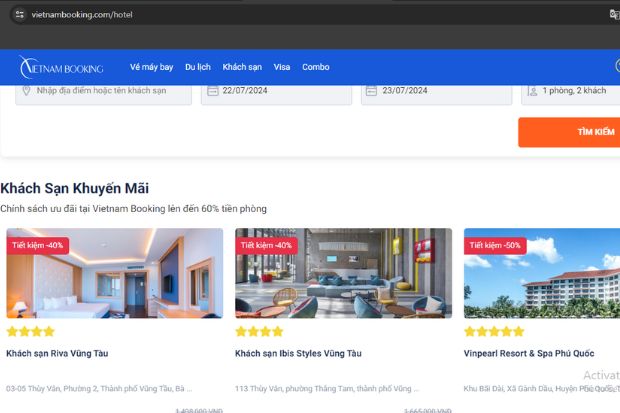The image size is (620, 413).
Task: Click Tiết kiệm -40% badge on Riva hotel
Action: click(x=38, y=245)
